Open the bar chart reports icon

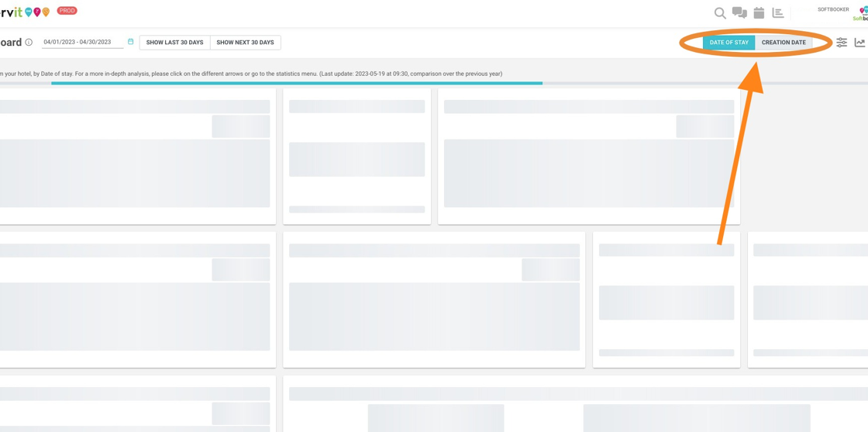point(778,12)
